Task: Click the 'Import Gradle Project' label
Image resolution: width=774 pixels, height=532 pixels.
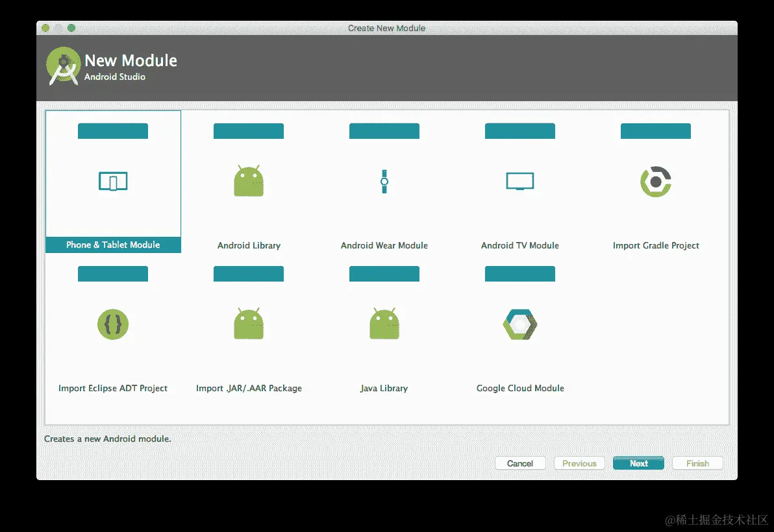Action: click(x=656, y=245)
